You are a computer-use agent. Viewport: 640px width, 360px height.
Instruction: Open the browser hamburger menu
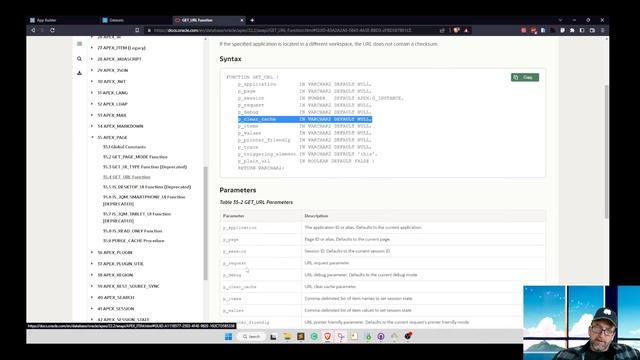click(602, 30)
